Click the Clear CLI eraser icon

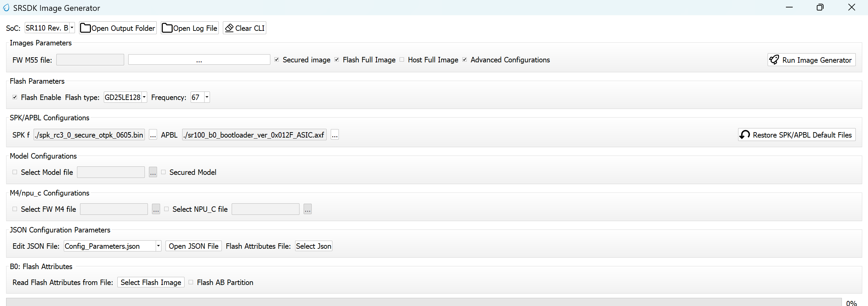tap(229, 28)
